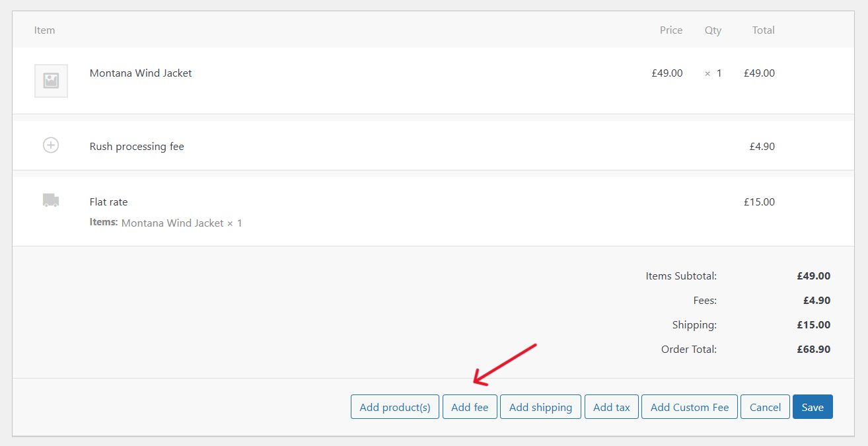Click the Flat rate shipping label
This screenshot has width=868, height=446.
pyautogui.click(x=108, y=202)
